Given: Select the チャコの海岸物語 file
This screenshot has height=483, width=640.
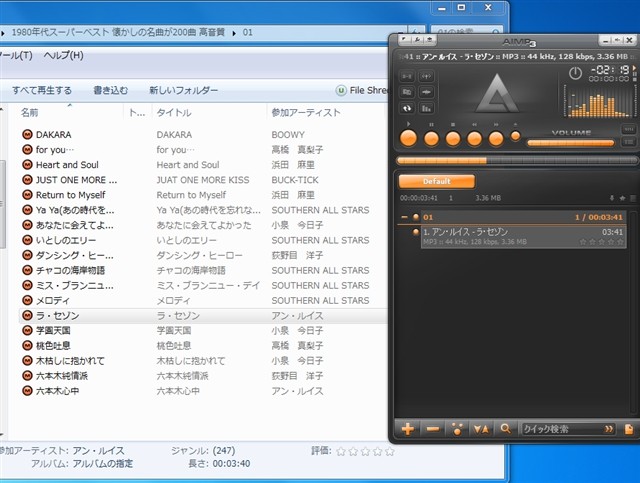Looking at the screenshot, I should [x=70, y=270].
